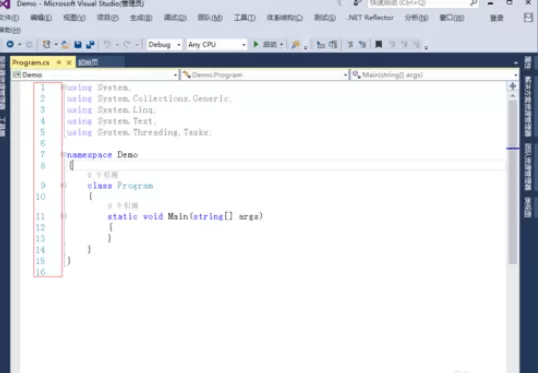Open the 帮助(H) Help menu

[x=10, y=30]
